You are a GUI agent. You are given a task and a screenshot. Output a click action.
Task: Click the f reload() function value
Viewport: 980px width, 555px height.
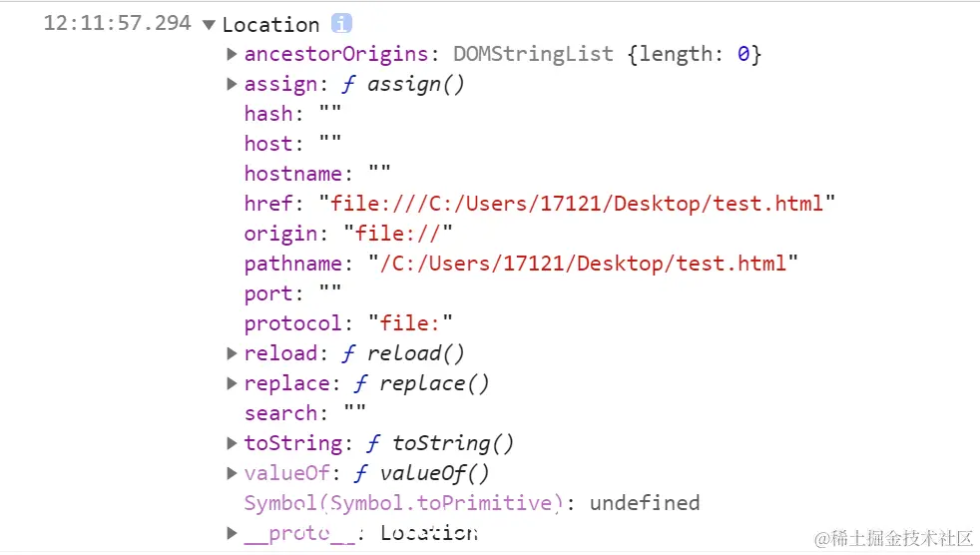pyautogui.click(x=403, y=353)
